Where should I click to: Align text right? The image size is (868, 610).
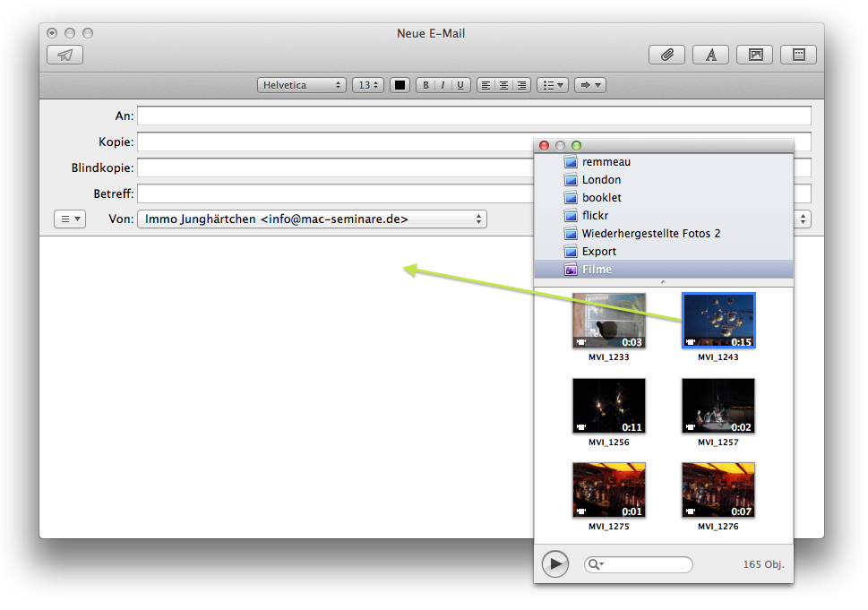(x=522, y=85)
